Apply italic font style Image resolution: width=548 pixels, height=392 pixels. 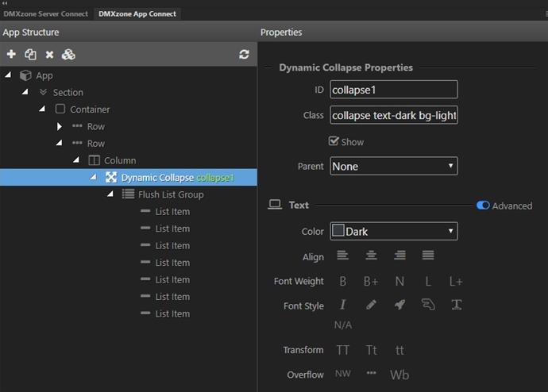tap(343, 305)
